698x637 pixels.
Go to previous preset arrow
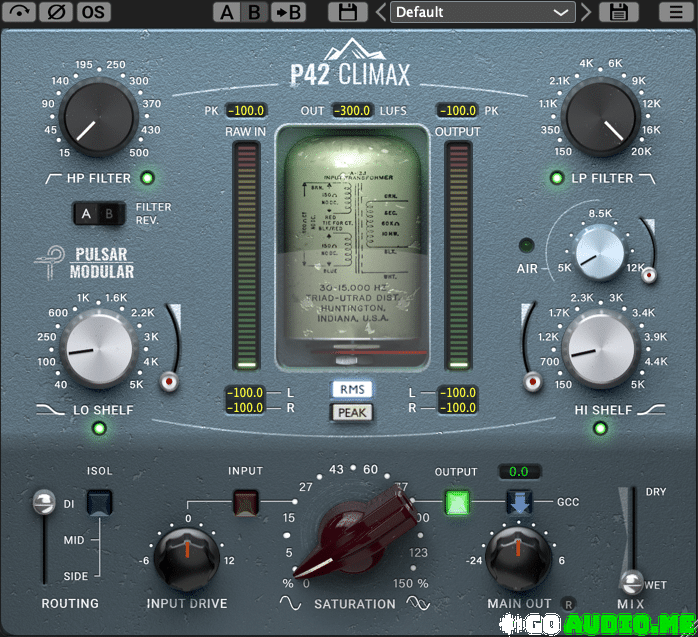(x=381, y=12)
